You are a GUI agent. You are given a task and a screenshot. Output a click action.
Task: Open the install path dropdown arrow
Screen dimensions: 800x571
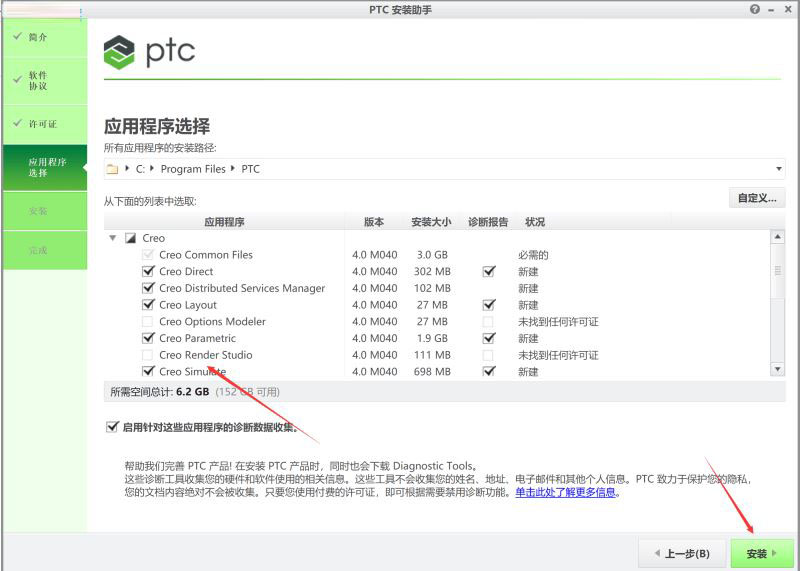pos(779,169)
